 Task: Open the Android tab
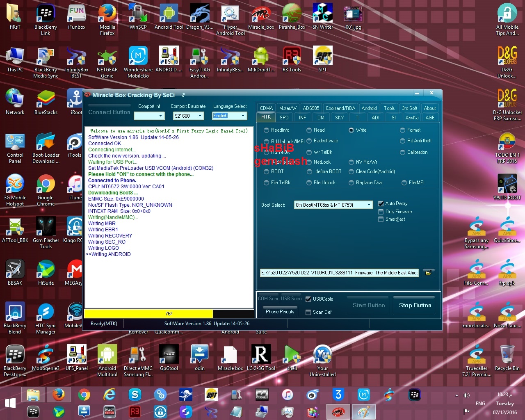tap(369, 108)
